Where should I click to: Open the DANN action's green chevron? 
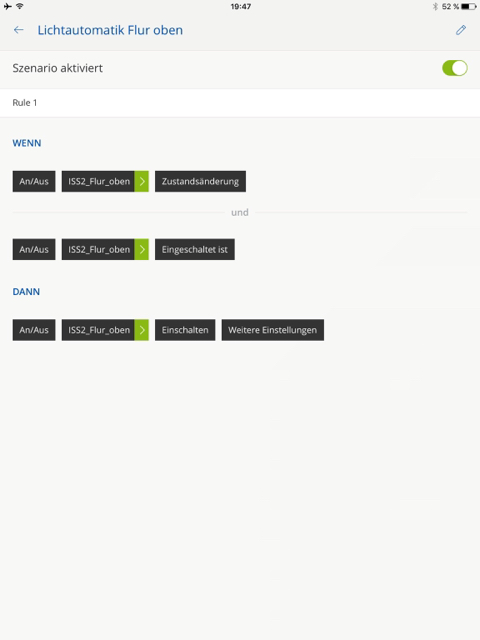click(142, 330)
